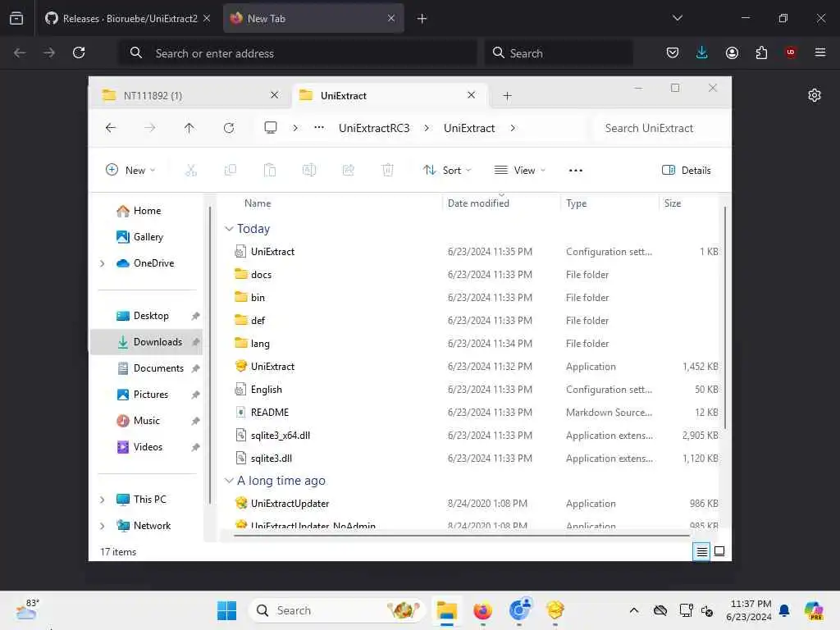Click the UniExtract icon in the taskbar
Screen dimensions: 840x630
pos(555,610)
